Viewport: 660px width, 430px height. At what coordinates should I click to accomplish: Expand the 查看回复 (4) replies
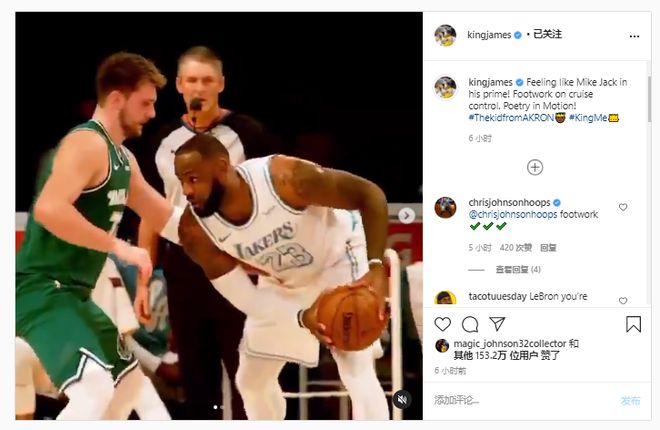point(518,269)
